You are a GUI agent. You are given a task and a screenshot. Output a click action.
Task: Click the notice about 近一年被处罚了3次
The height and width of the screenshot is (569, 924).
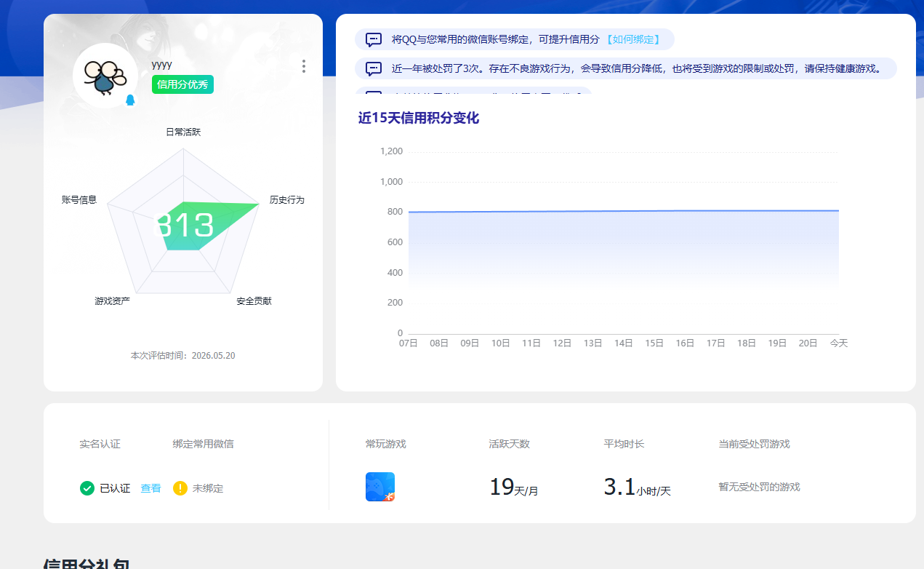coord(626,69)
